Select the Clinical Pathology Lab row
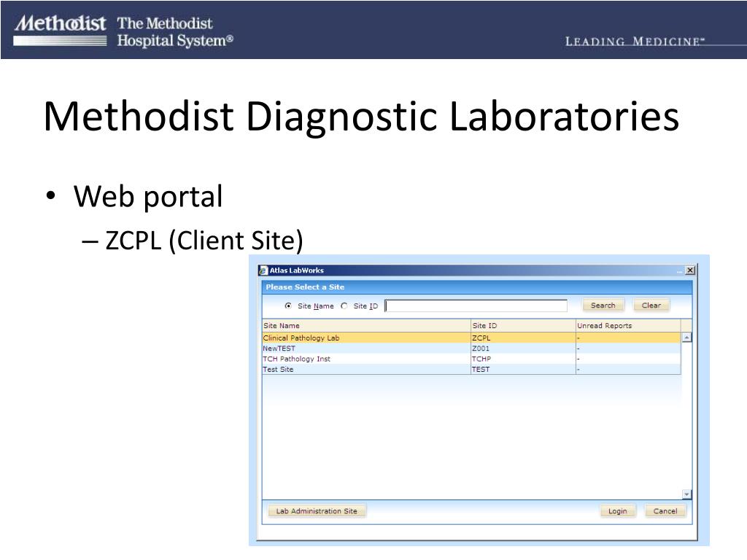This screenshot has height=560, width=747. [x=471, y=338]
